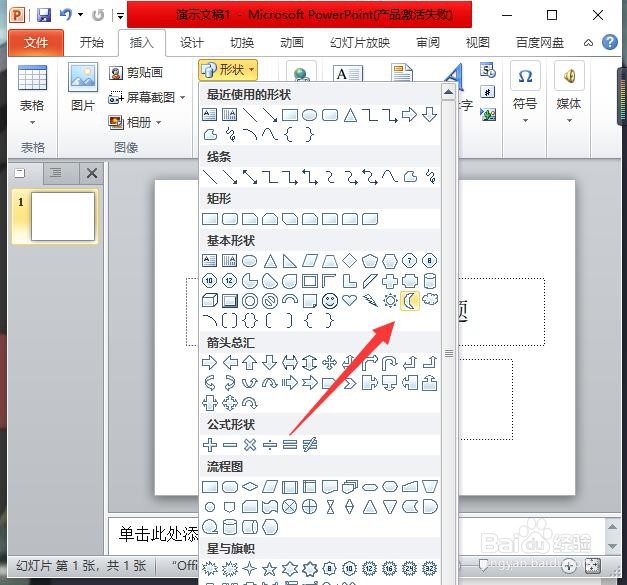This screenshot has width=627, height=585.
Task: Minimize the ribbon with the caret
Action: coord(588,42)
